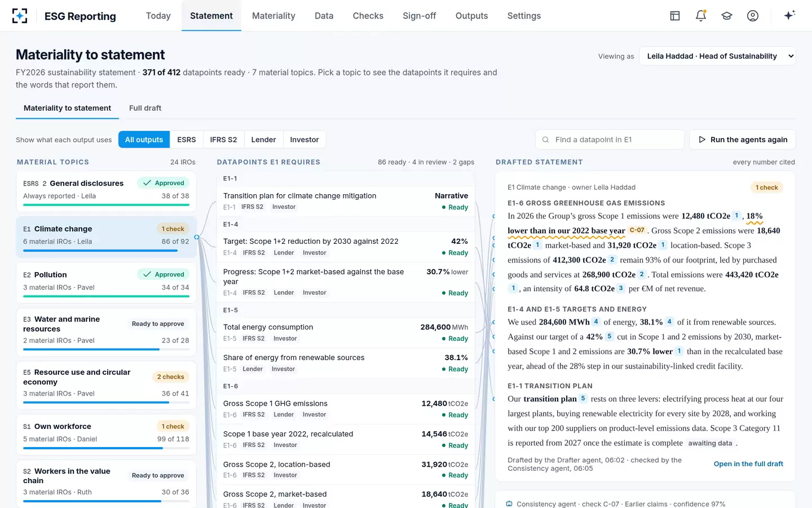
Task: Click the 30.7% lower value in Progress row
Action: pyautogui.click(x=447, y=271)
